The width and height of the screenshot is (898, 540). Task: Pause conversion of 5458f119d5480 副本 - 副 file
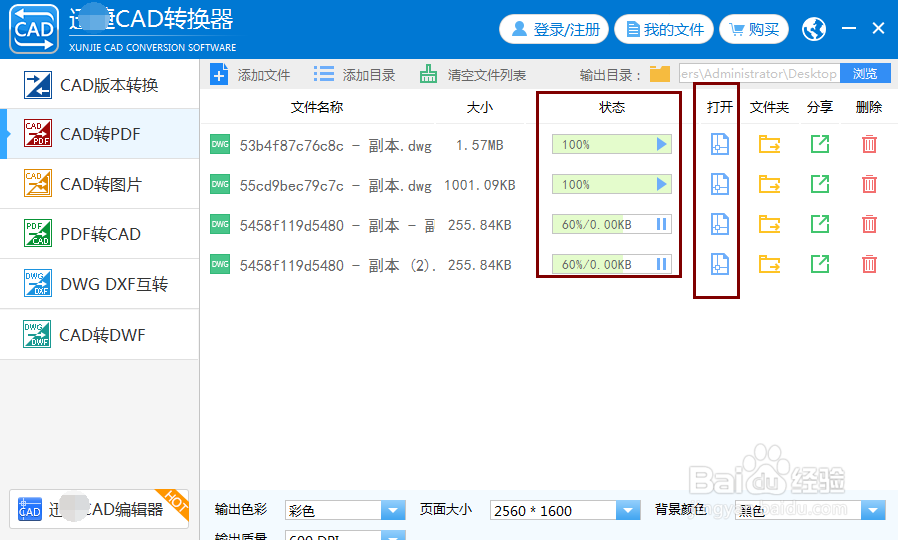pos(661,224)
